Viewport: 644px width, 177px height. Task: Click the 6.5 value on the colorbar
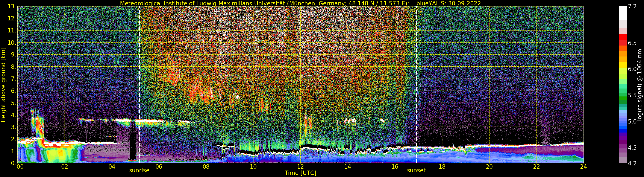632,43
